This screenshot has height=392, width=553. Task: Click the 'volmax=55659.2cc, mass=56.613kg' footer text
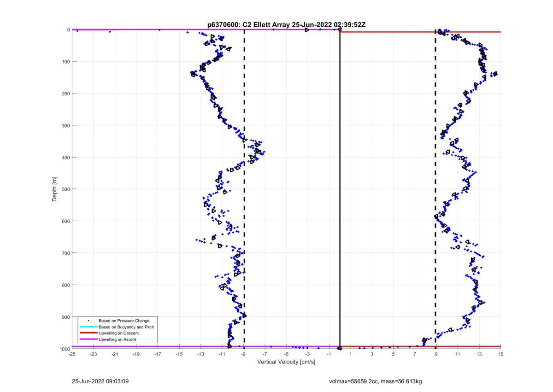(x=376, y=382)
